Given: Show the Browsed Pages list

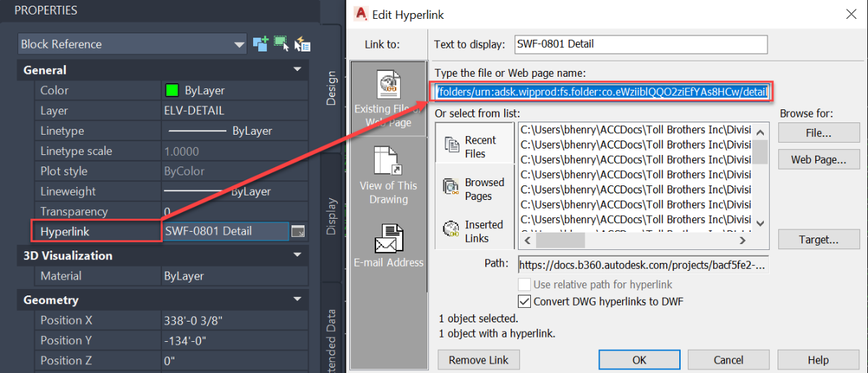Looking at the screenshot, I should tap(475, 189).
